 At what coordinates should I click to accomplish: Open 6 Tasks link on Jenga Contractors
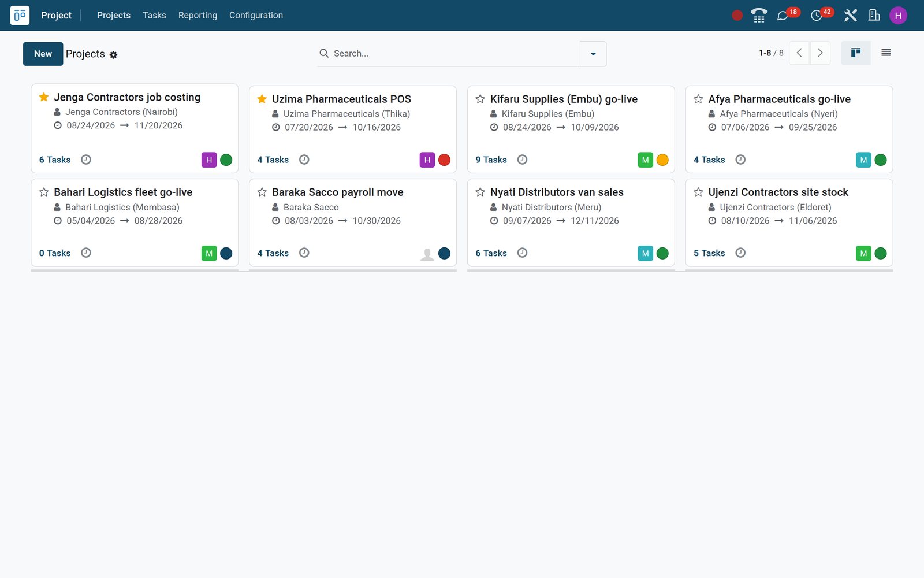pos(55,160)
